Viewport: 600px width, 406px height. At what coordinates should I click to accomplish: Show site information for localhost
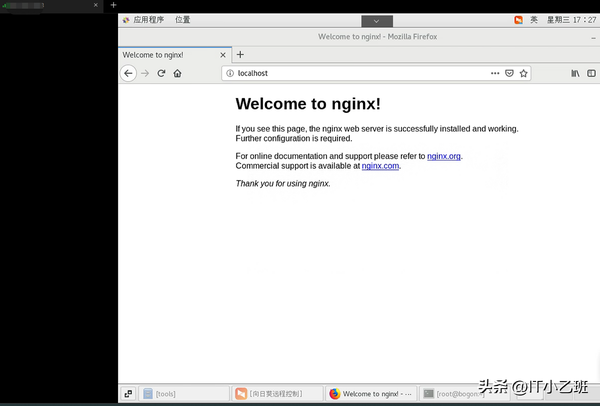(x=230, y=73)
